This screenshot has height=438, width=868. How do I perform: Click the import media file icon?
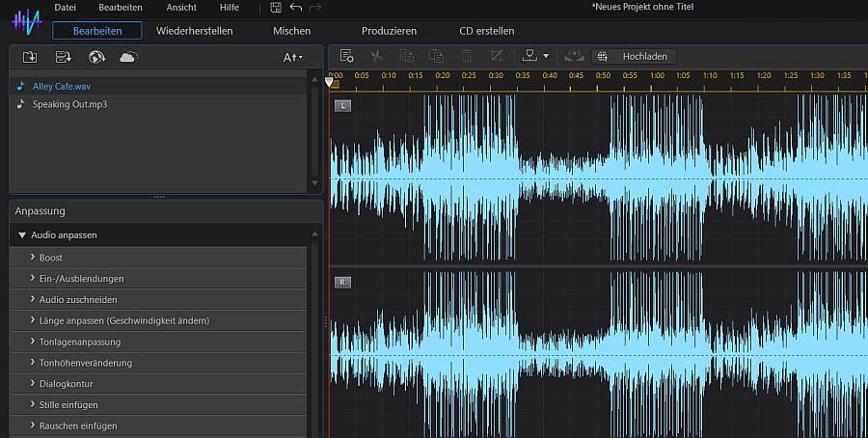pyautogui.click(x=30, y=57)
